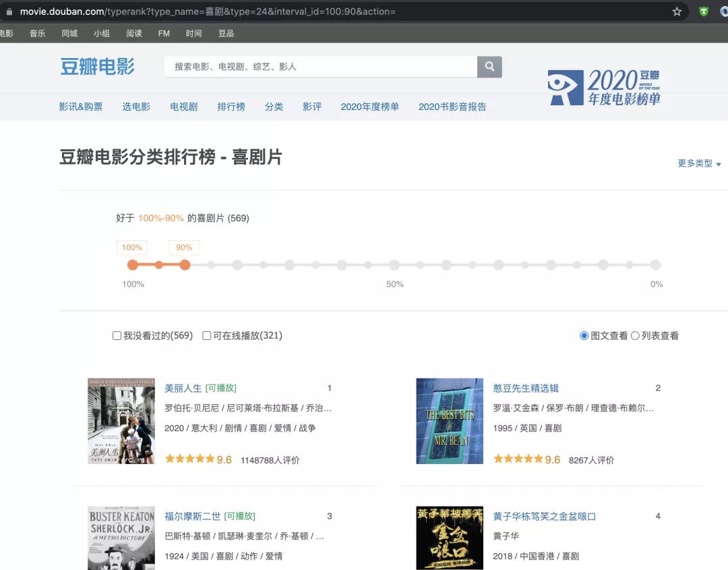This screenshot has height=570, width=728.
Task: Open the 2020 年度电影榜单 banner
Action: [x=604, y=87]
